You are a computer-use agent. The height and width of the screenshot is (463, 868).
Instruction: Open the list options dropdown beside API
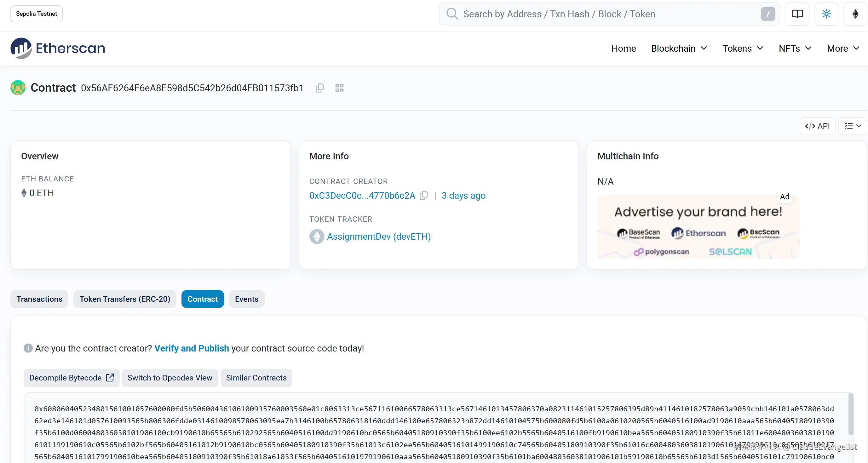click(x=853, y=126)
